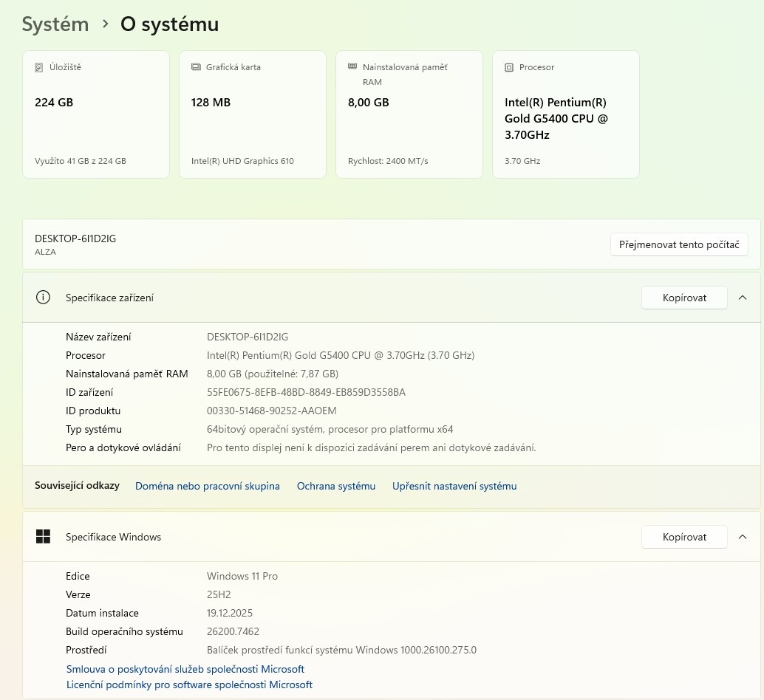Select the 224 GB storage value
The width and height of the screenshot is (764, 700).
(x=54, y=103)
